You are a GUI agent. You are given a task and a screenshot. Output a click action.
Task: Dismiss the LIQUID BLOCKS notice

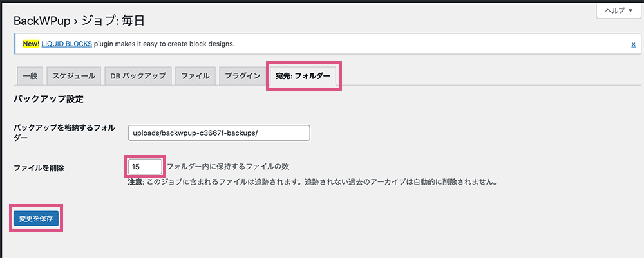click(x=633, y=44)
